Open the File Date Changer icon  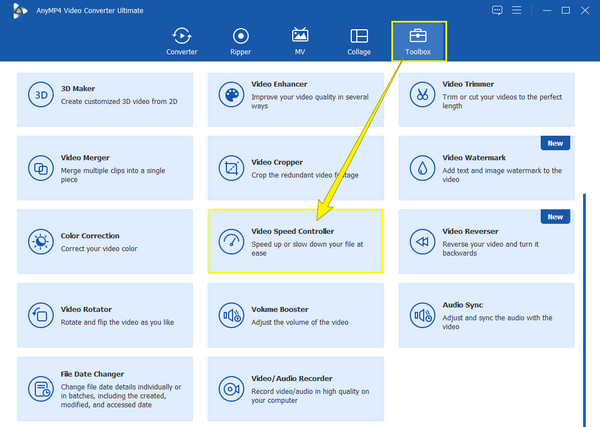(x=41, y=389)
